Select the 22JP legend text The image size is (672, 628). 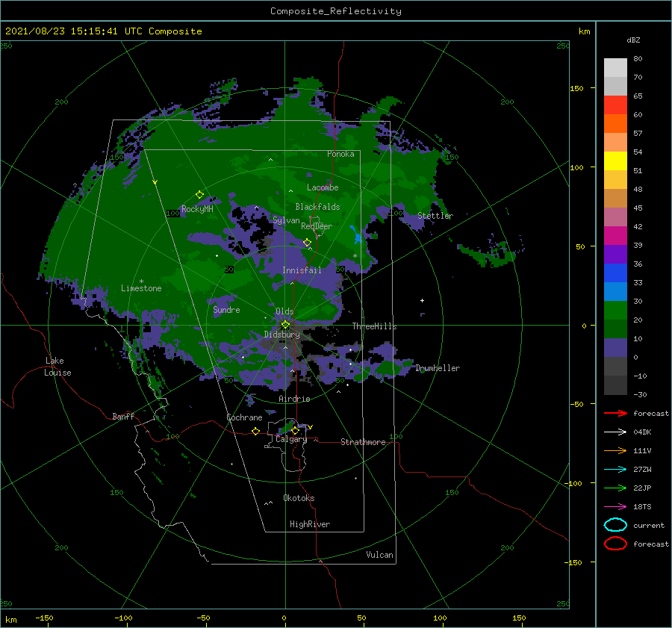[642, 488]
